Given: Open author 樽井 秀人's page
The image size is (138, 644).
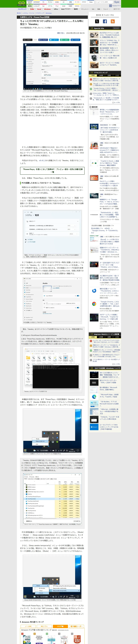Looking at the screenshot, I should point(61,33).
